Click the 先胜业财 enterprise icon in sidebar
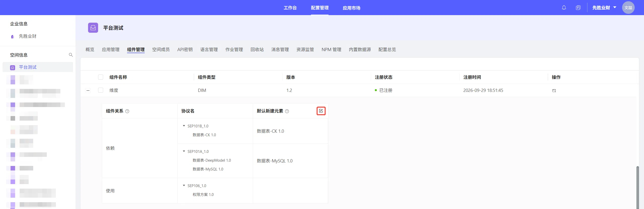The height and width of the screenshot is (209, 644). coord(12,37)
